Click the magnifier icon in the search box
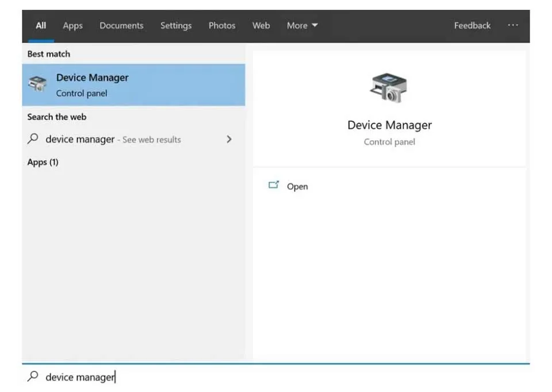Screen dimensions: 552x392 click(34, 376)
